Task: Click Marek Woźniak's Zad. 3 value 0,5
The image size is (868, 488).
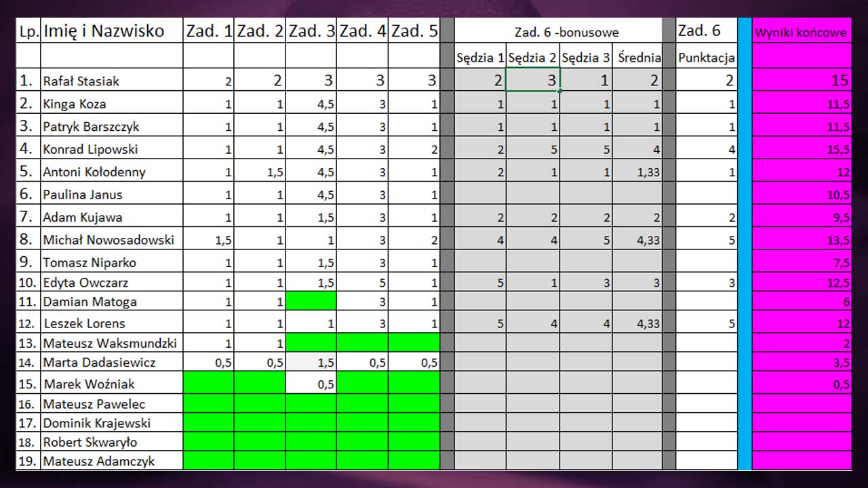Action: point(311,384)
